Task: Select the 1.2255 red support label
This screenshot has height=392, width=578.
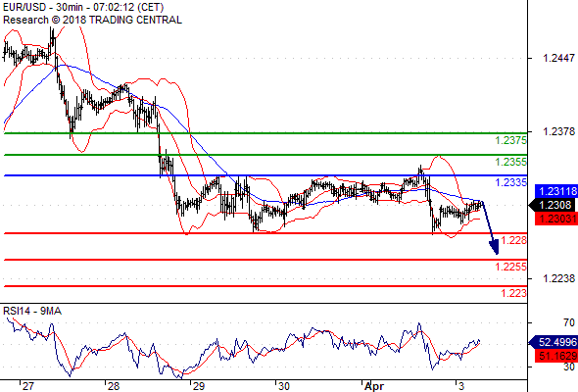Action: tap(511, 267)
